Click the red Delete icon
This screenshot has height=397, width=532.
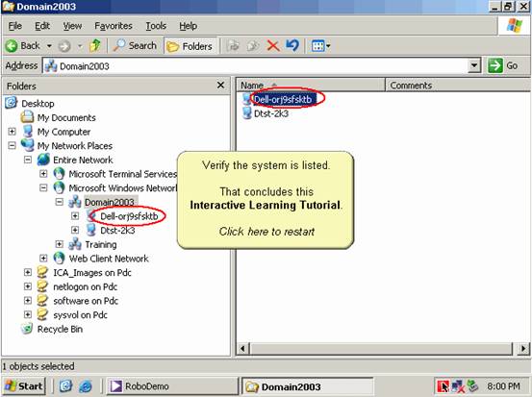tap(273, 46)
